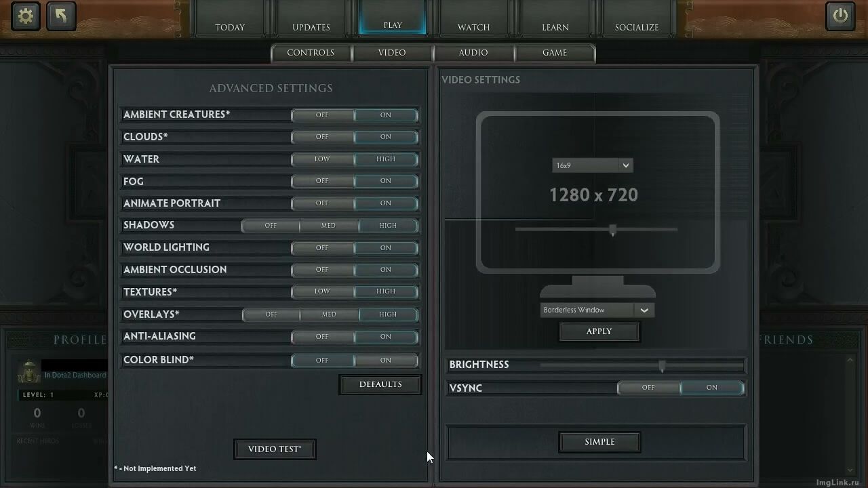Turn Color Blind mode on

(386, 361)
